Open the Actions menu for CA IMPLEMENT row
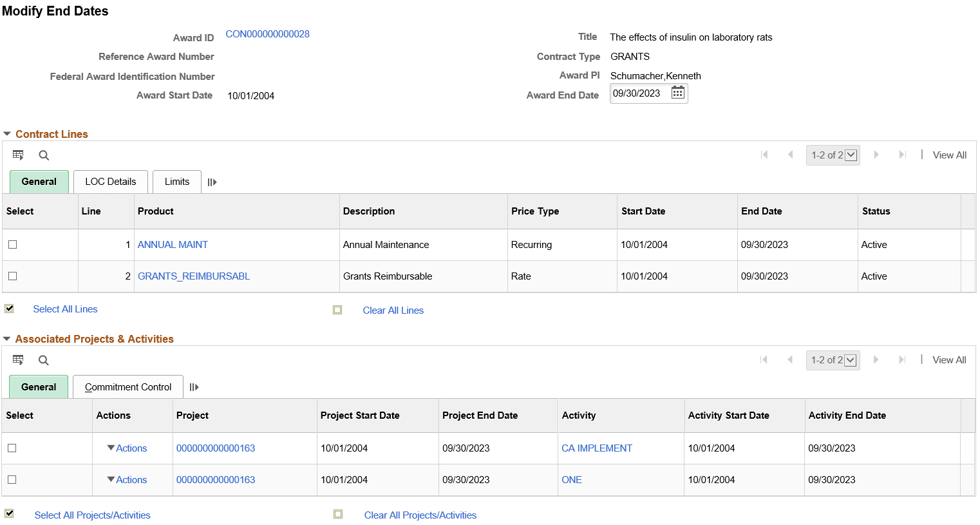This screenshot has width=980, height=525. point(127,448)
